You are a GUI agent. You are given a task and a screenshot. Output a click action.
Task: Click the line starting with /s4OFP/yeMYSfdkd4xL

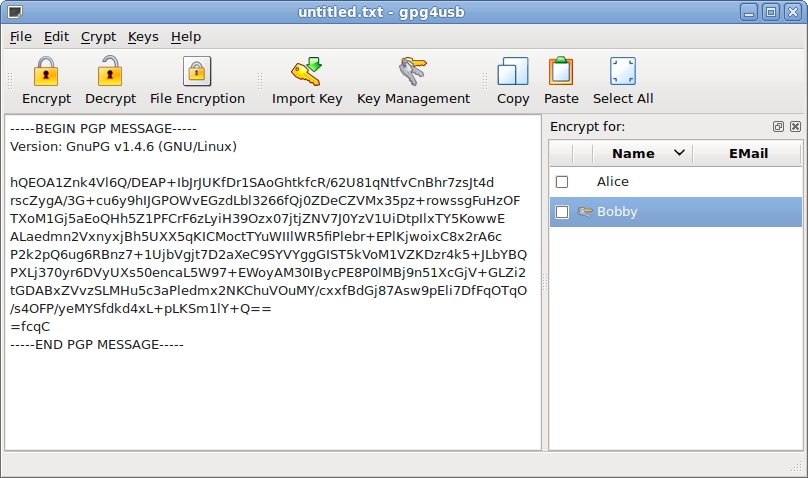point(140,309)
